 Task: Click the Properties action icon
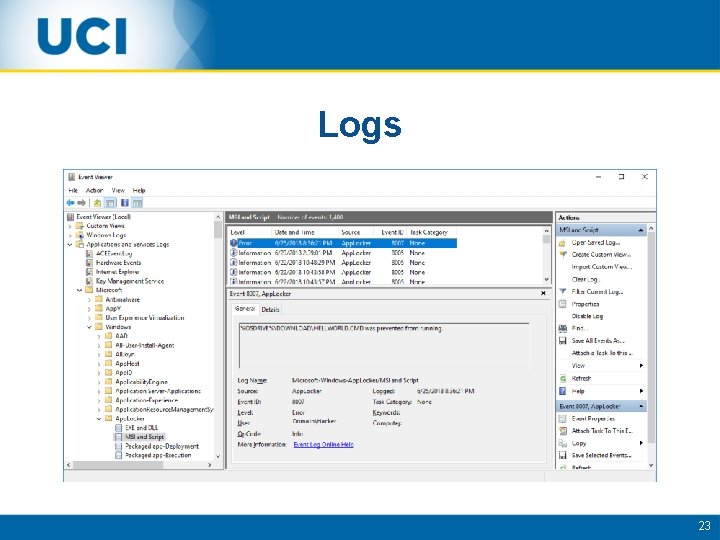coord(562,304)
